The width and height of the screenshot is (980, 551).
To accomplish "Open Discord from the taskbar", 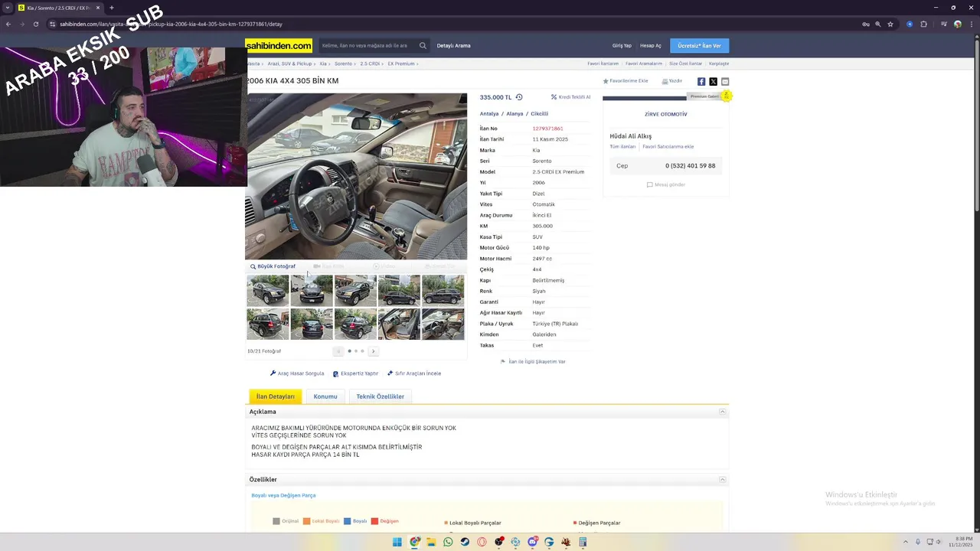I will click(x=532, y=542).
